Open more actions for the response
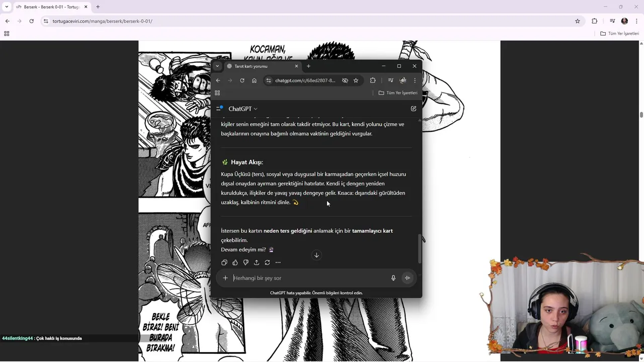Image resolution: width=644 pixels, height=362 pixels. [x=278, y=262]
